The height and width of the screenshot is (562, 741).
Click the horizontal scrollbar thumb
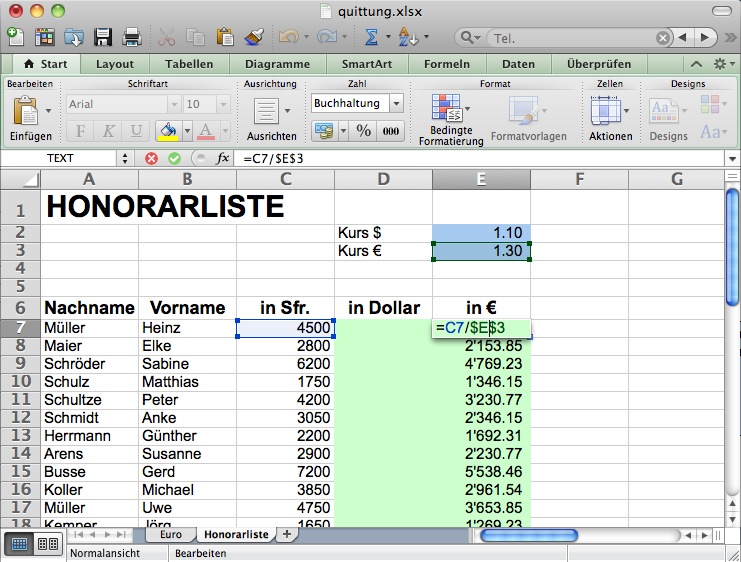pos(529,535)
